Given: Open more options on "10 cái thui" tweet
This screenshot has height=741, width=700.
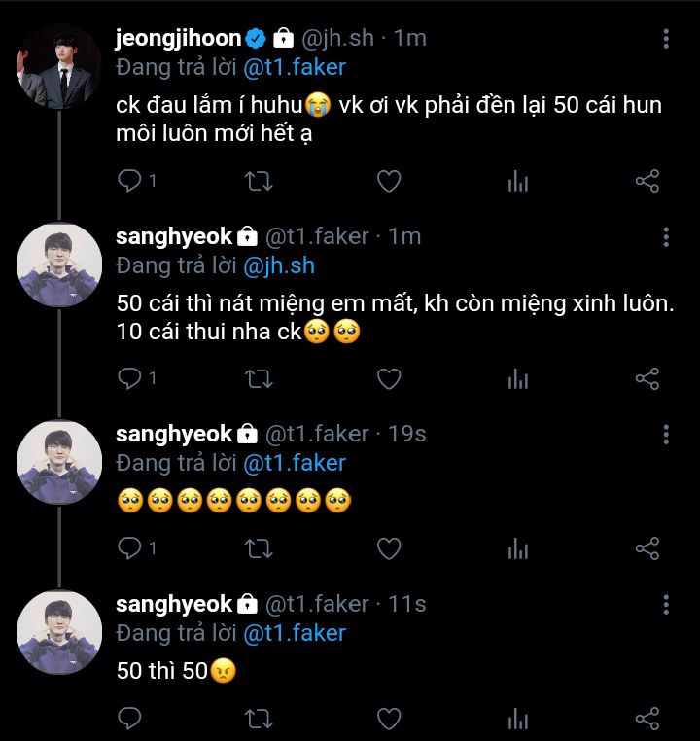Looking at the screenshot, I should [x=666, y=236].
